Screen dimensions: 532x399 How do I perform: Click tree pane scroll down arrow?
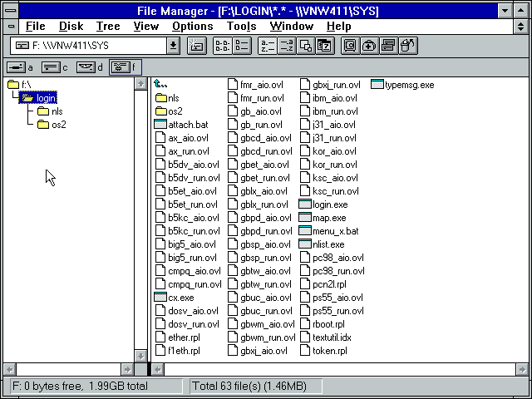[140, 356]
